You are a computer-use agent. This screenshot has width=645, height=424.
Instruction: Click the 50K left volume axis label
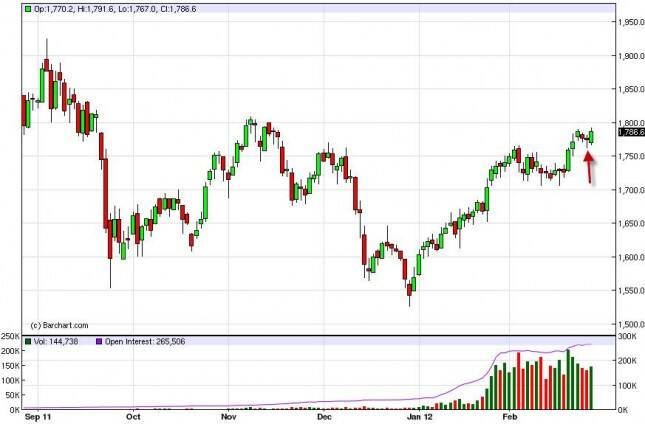pyautogui.click(x=12, y=395)
